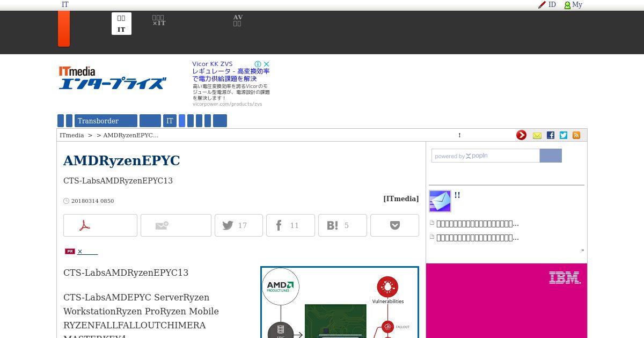Click the blue search submit button beside popIn field
The width and height of the screenshot is (644, 338).
coord(551,156)
